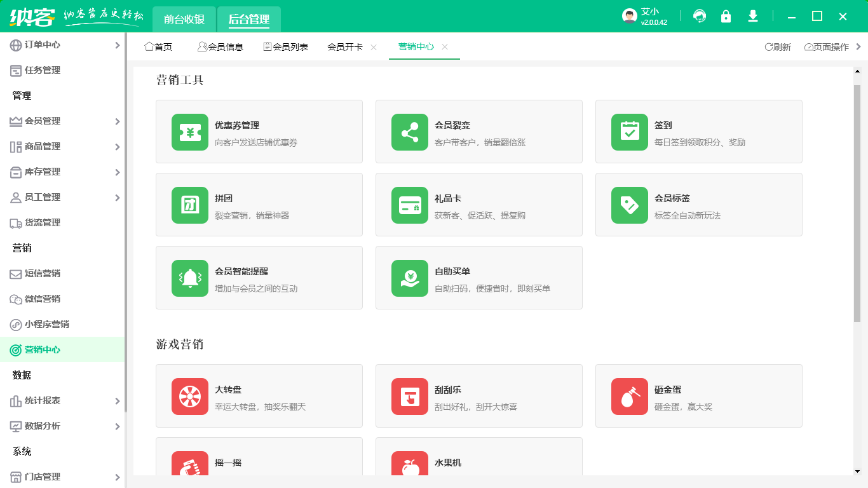Viewport: 868px width, 488px height.
Task: Expand the 商品管理 sidebar section
Action: 64,146
